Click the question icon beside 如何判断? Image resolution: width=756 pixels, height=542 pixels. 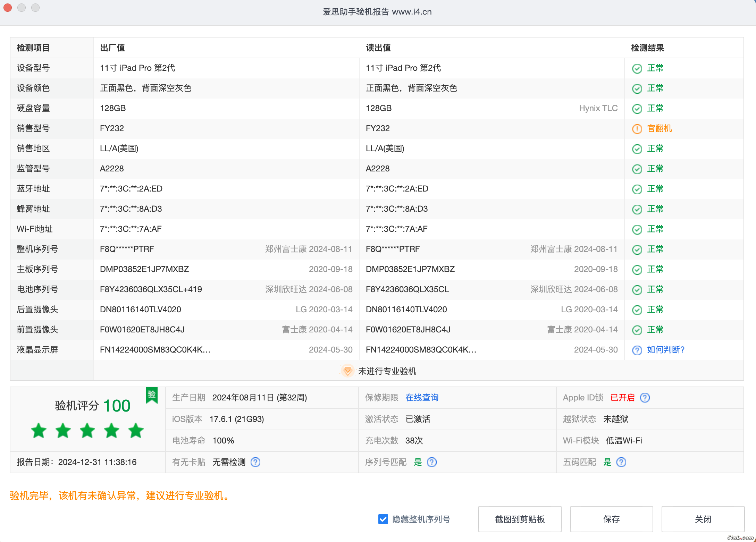point(637,350)
